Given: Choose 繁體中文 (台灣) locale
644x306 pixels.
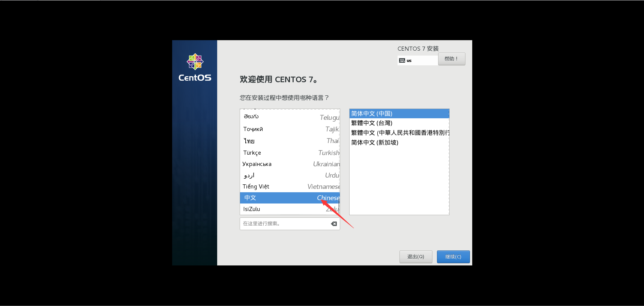Looking at the screenshot, I should tap(399, 123).
